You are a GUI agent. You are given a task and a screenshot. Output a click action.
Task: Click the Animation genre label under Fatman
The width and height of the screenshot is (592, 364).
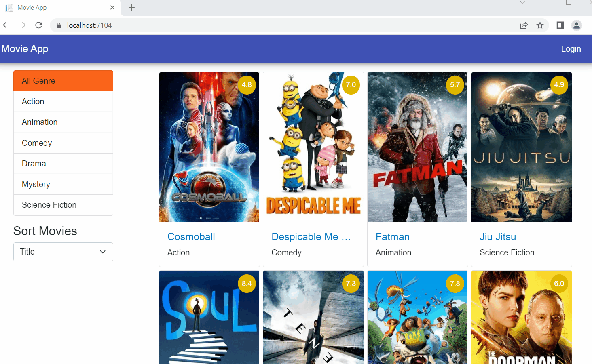coord(393,252)
